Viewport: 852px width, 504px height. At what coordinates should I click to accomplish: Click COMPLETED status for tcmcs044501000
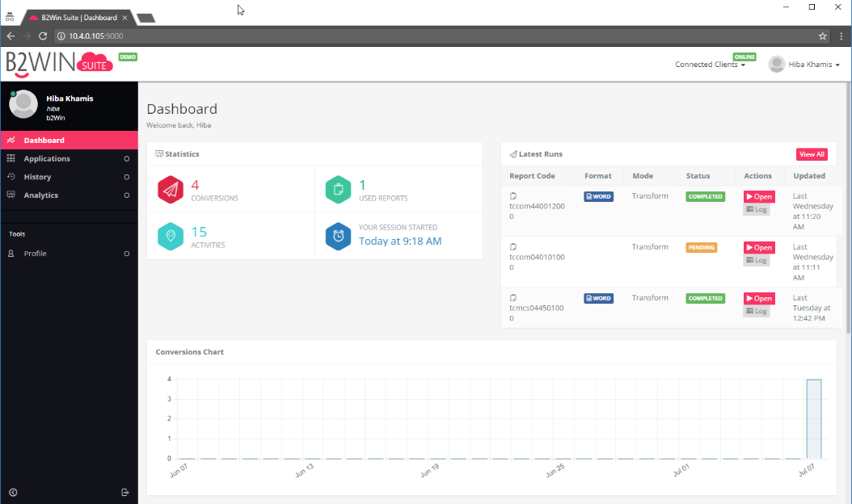point(706,298)
